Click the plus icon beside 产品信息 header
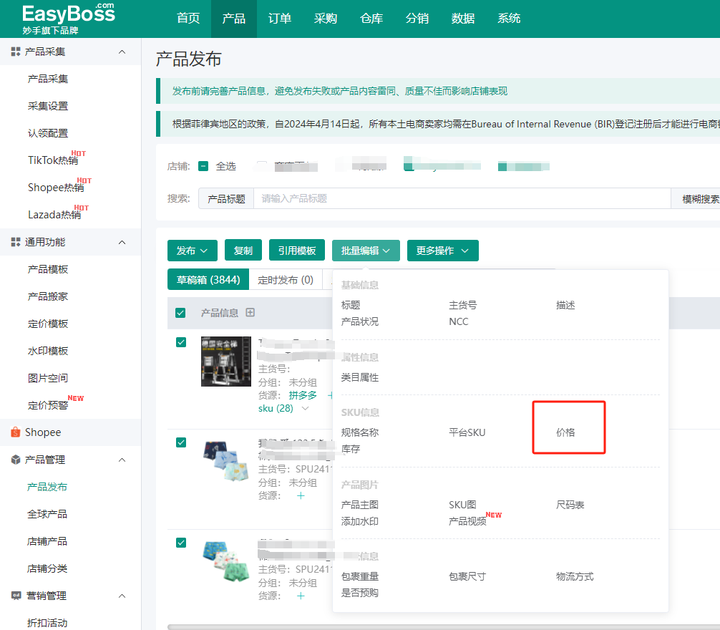Image resolution: width=720 pixels, height=630 pixels. tap(250, 313)
